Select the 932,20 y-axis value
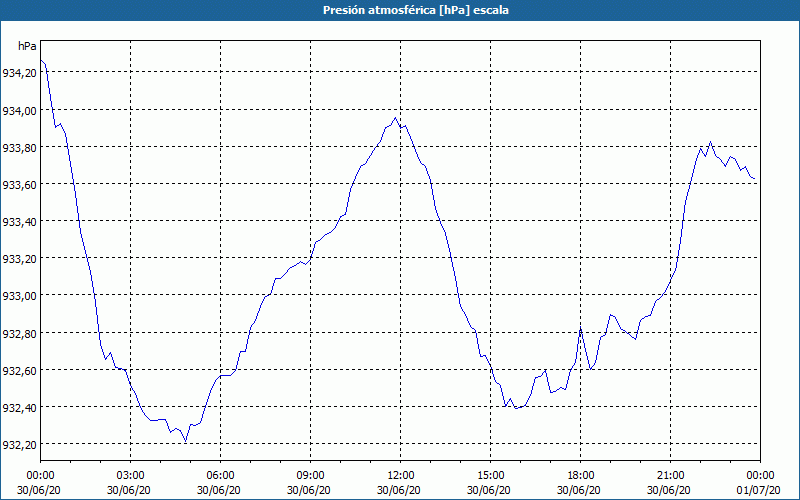The image size is (800, 500). coord(20,445)
